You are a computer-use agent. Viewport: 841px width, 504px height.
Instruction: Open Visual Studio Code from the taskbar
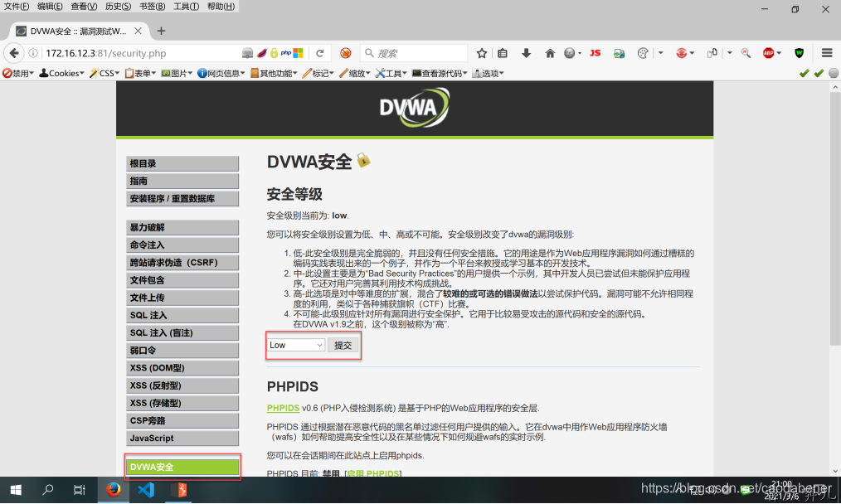tap(146, 490)
